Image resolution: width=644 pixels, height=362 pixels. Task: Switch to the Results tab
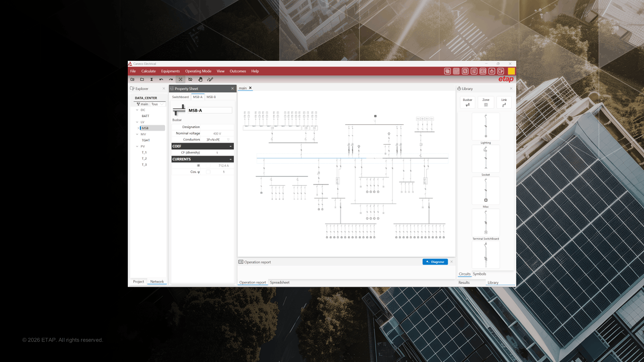(x=464, y=283)
